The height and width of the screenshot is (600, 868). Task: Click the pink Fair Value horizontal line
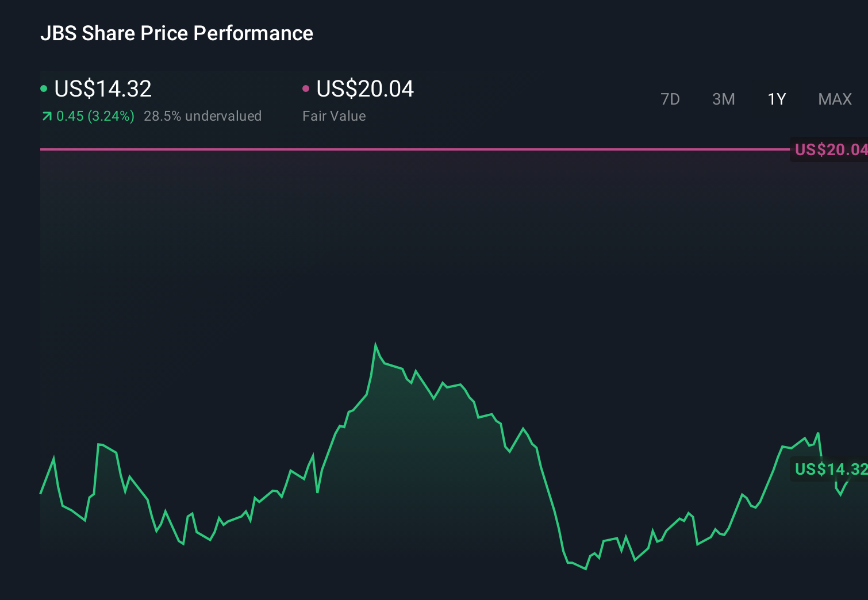(402, 149)
